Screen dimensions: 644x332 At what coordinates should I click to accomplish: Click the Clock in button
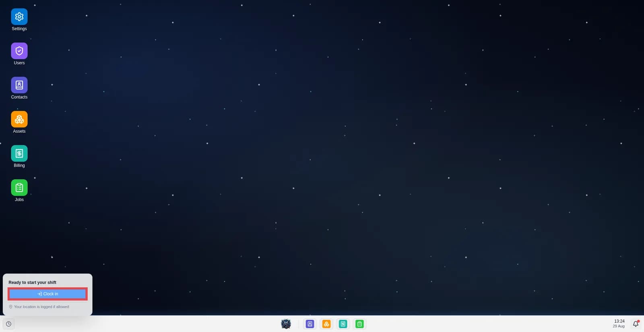pyautogui.click(x=47, y=294)
